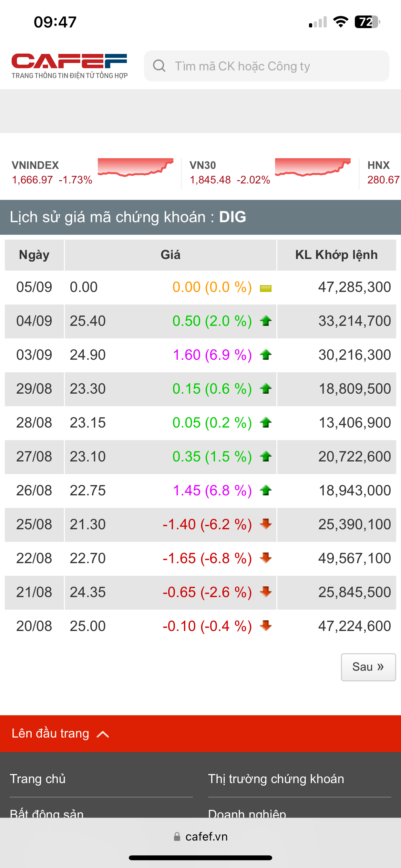The height and width of the screenshot is (868, 401).
Task: Tap the red down arrow for 25/08
Action: tap(265, 524)
